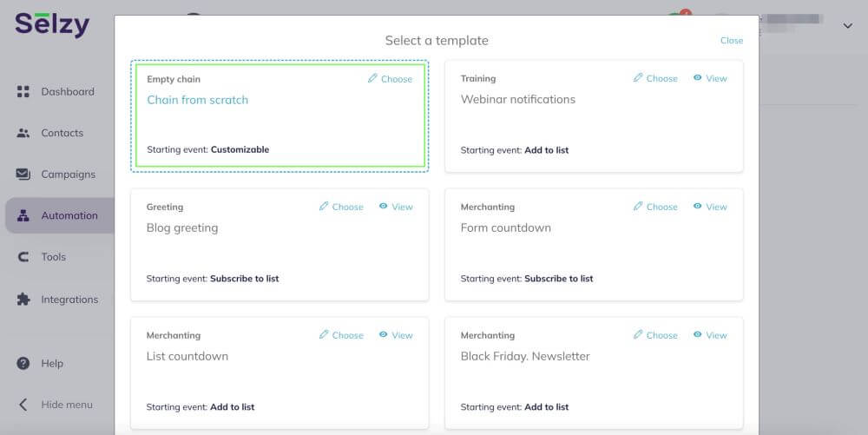The width and height of the screenshot is (868, 435).
Task: Click the Campaigns envelope icon
Action: pos(23,175)
